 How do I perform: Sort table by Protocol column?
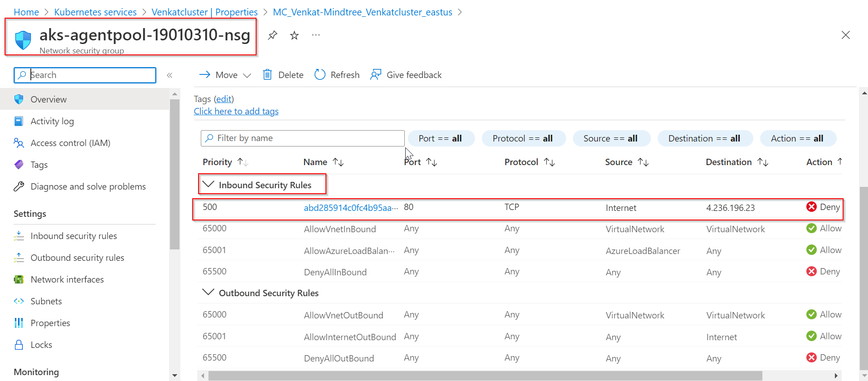point(530,162)
